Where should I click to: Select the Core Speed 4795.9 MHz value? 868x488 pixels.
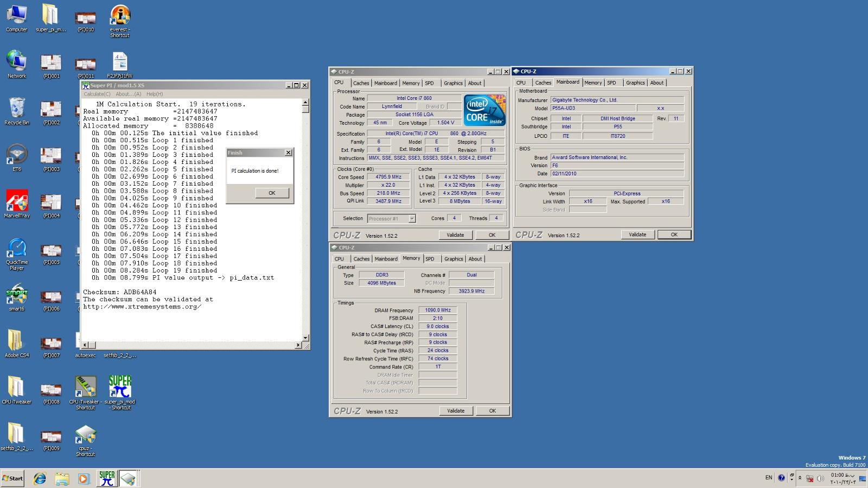click(388, 177)
